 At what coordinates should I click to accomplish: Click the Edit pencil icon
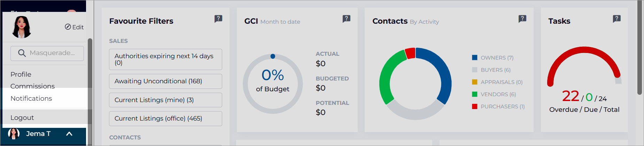pyautogui.click(x=68, y=27)
